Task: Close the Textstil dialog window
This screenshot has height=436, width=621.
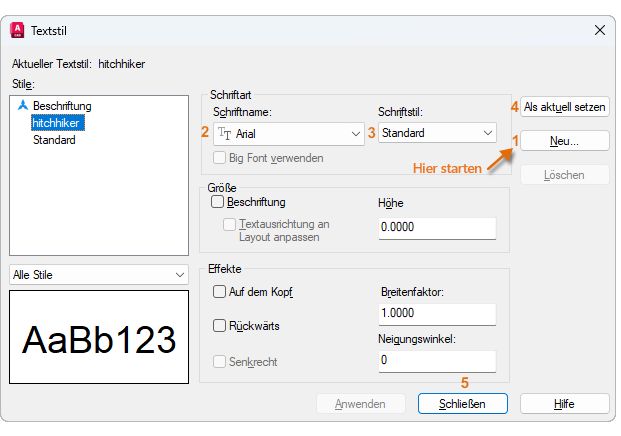Action: coord(599,31)
